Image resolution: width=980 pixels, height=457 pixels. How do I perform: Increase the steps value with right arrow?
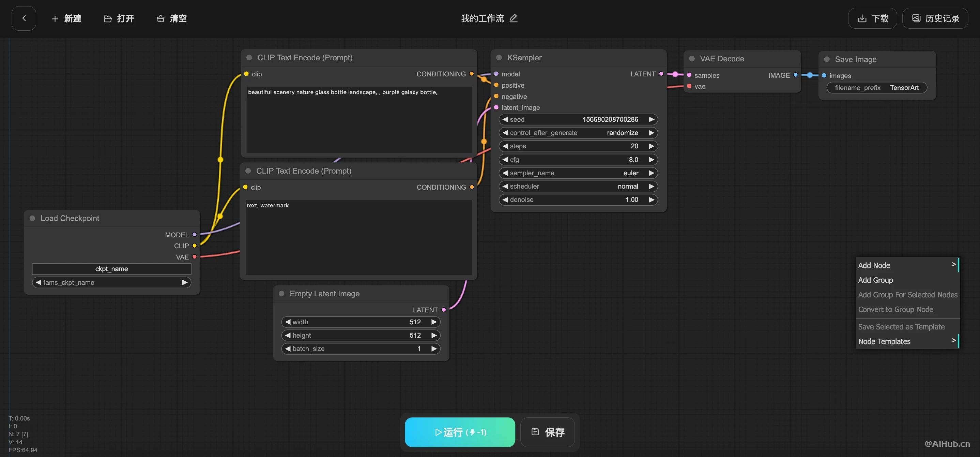(x=651, y=146)
